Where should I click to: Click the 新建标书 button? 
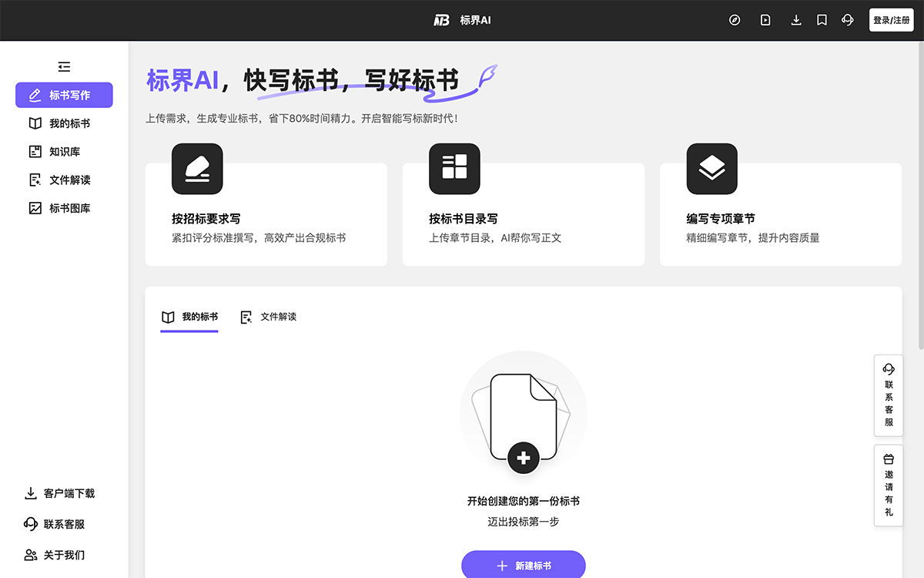(x=524, y=566)
